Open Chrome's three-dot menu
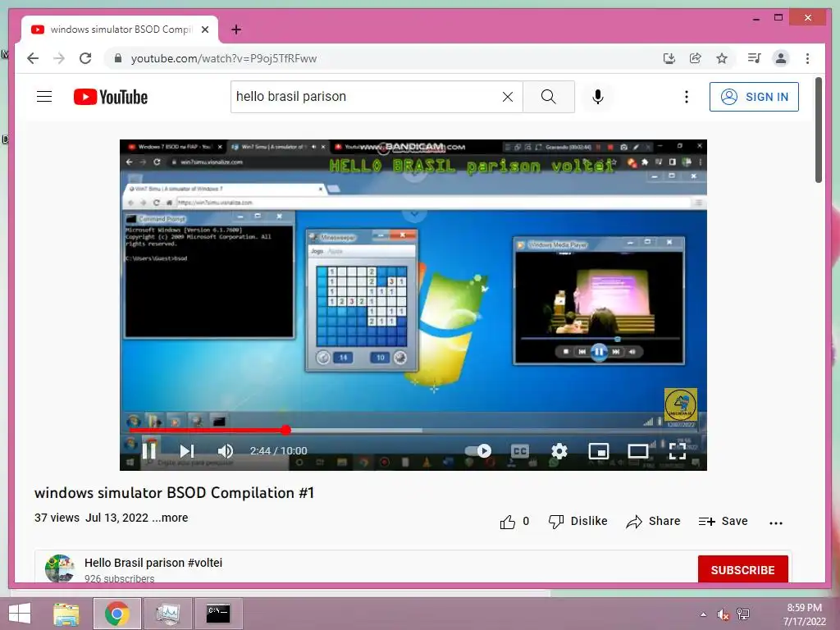Viewport: 840px width, 630px height. pyautogui.click(x=807, y=58)
